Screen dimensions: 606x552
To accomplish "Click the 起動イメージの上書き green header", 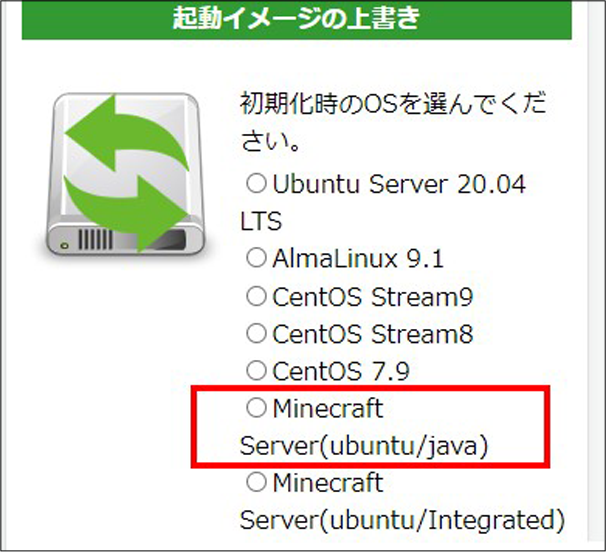I will [296, 18].
